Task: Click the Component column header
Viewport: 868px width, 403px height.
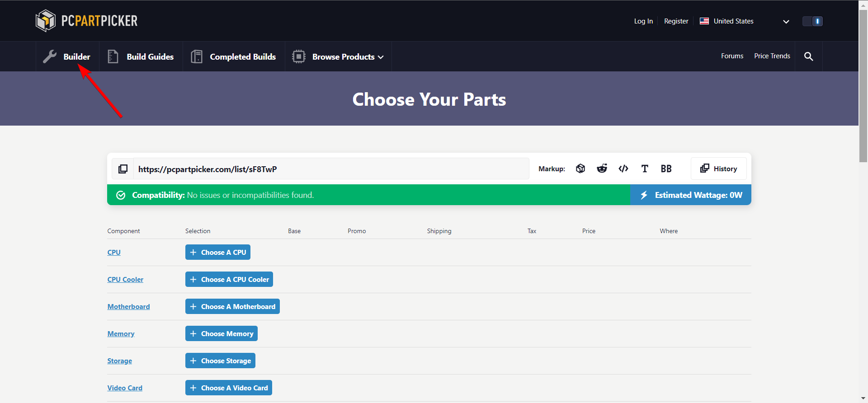Action: pyautogui.click(x=123, y=231)
